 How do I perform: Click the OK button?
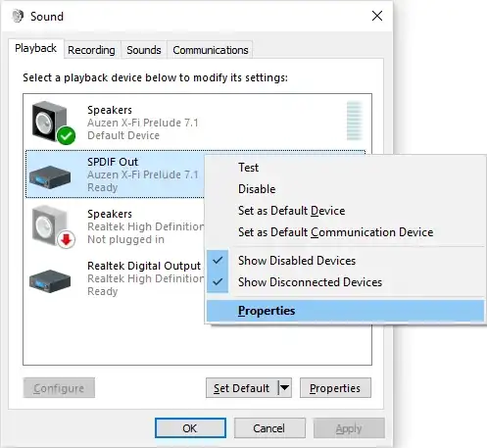(x=190, y=428)
